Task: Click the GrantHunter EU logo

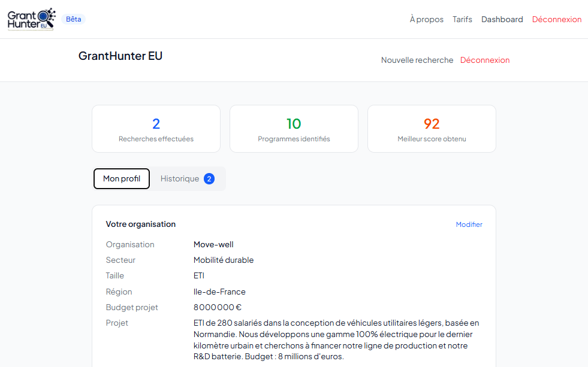Action: point(32,19)
